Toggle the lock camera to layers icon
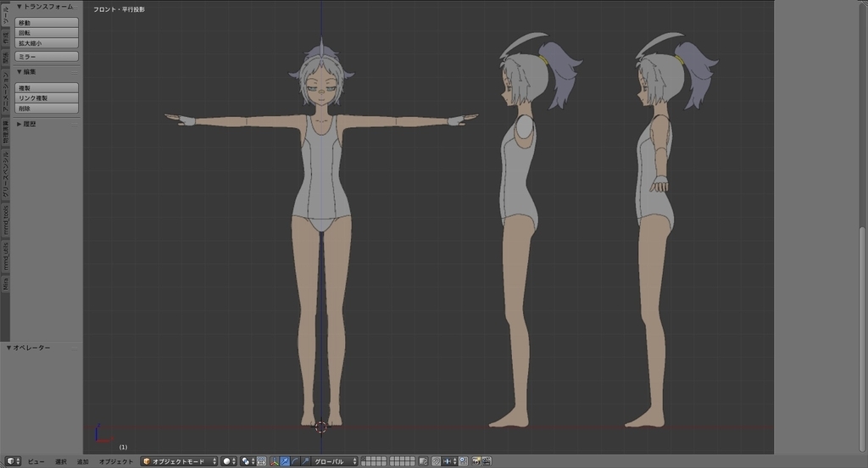 coord(424,461)
